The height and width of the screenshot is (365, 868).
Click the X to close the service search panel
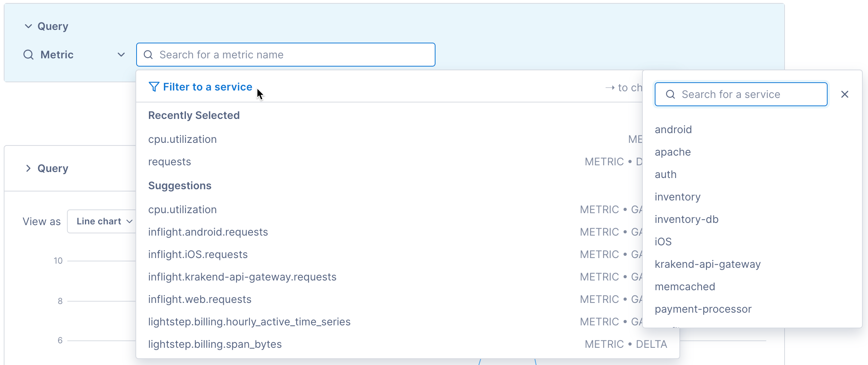pyautogui.click(x=845, y=94)
